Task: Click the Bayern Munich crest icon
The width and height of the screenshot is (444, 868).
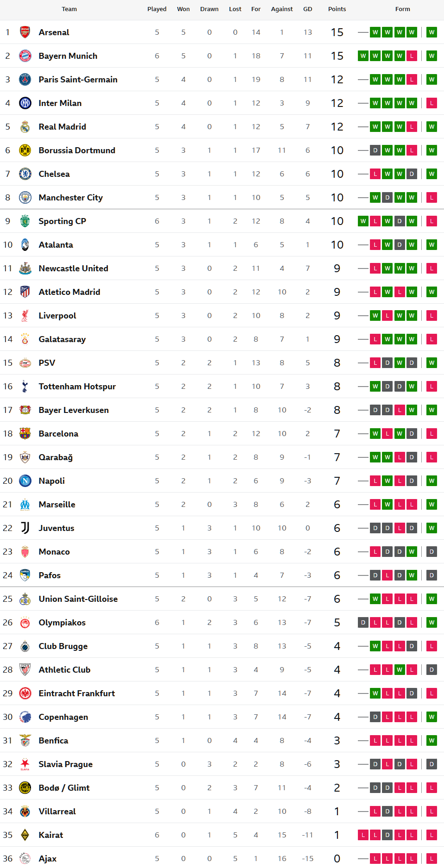Action: tap(25, 56)
